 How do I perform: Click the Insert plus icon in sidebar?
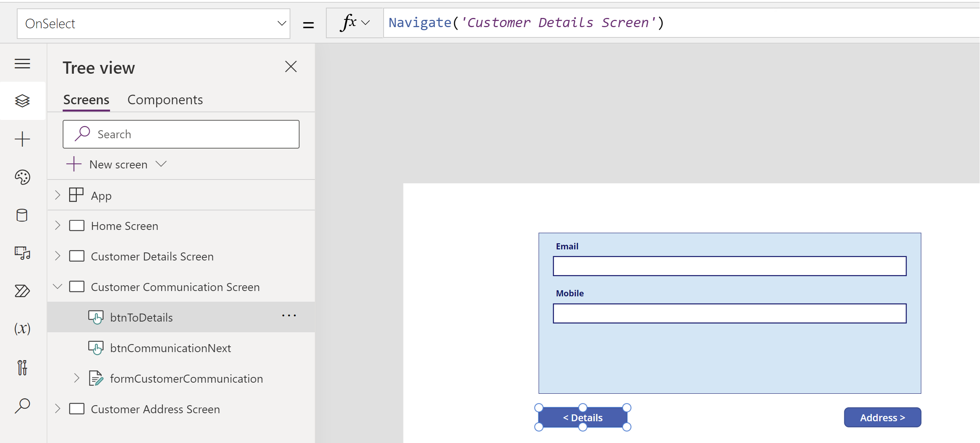(x=22, y=139)
